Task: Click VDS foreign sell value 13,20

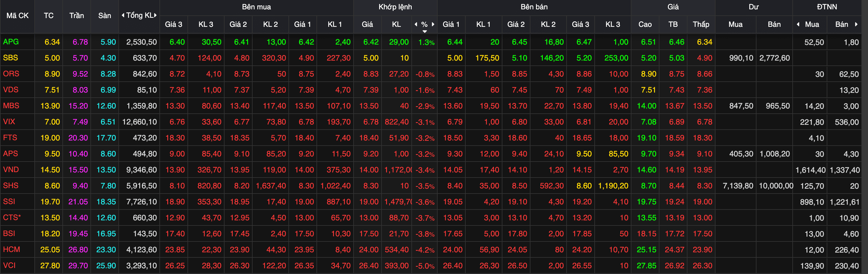Action: point(849,90)
